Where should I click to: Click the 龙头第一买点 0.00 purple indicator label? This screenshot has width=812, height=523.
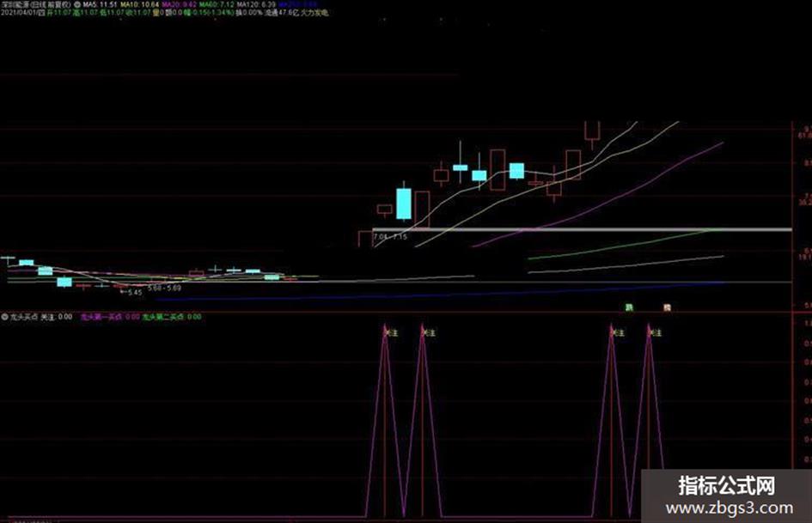(x=110, y=316)
